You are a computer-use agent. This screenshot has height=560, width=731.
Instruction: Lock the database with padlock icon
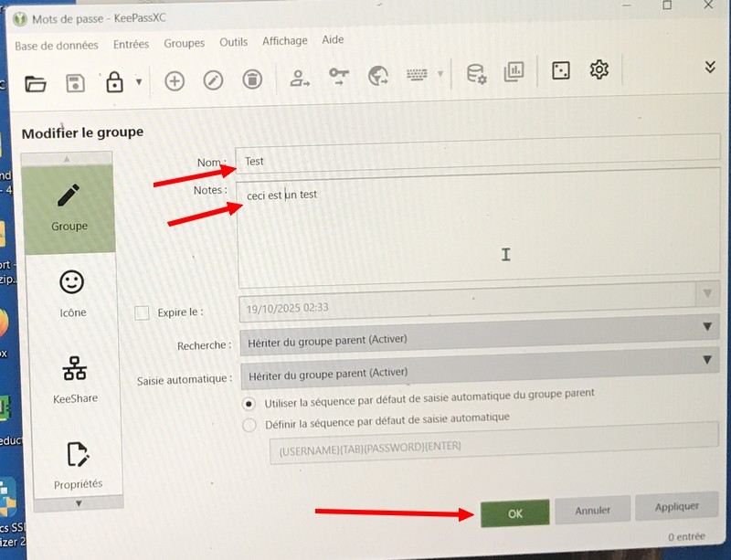pos(114,82)
